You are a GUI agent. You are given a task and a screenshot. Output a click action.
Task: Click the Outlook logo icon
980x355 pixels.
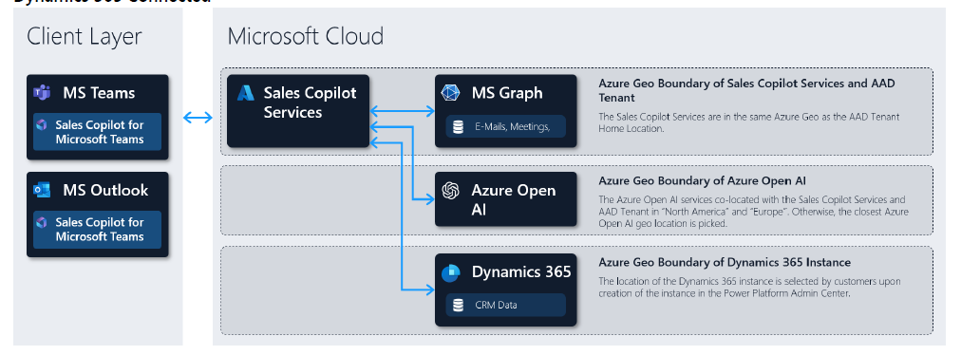tap(42, 190)
